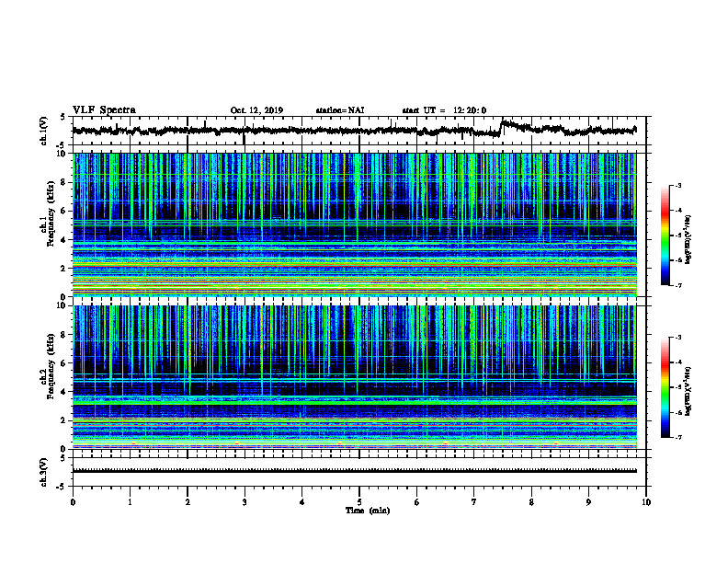Click the ch.3 voltage trace panel
This screenshot has height=563, width=728.
(358, 472)
